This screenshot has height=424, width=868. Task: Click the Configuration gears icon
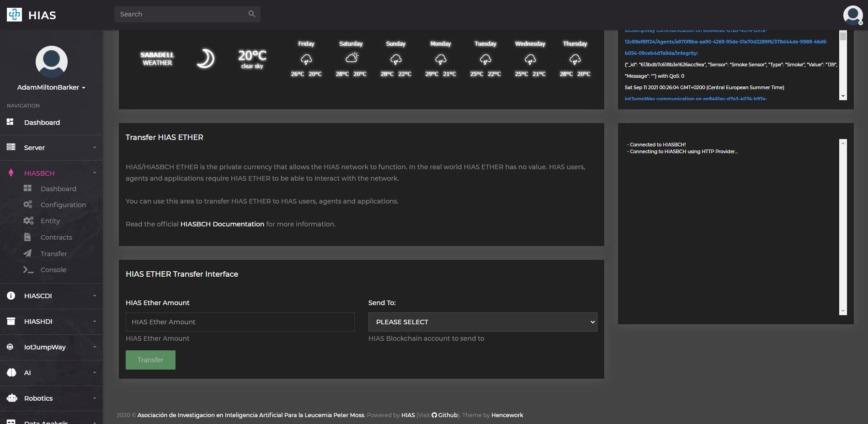(28, 204)
